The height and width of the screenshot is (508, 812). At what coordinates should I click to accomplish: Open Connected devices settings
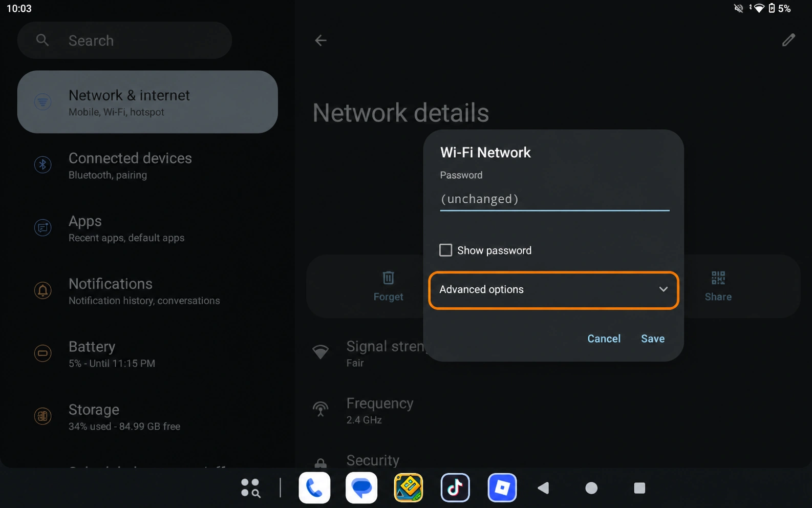tap(147, 165)
